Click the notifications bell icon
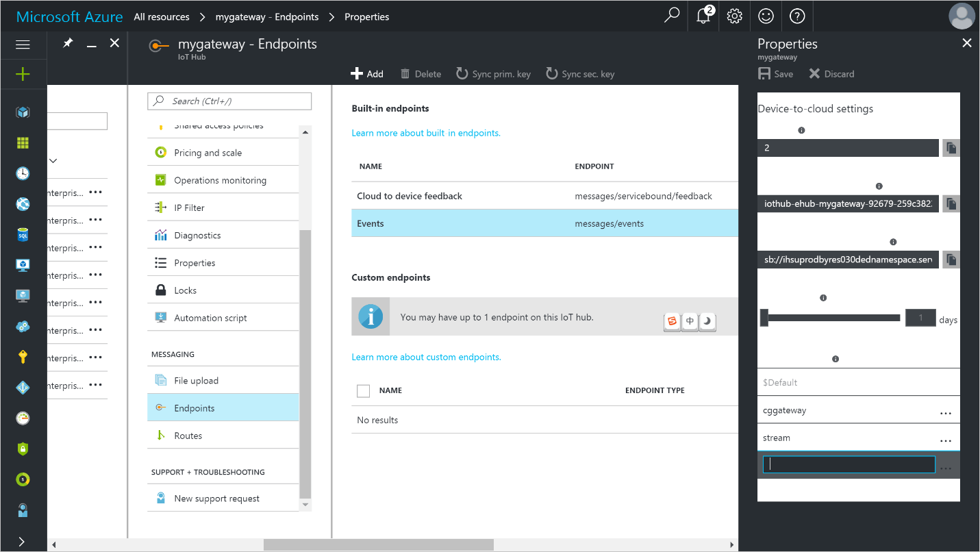 pyautogui.click(x=703, y=15)
